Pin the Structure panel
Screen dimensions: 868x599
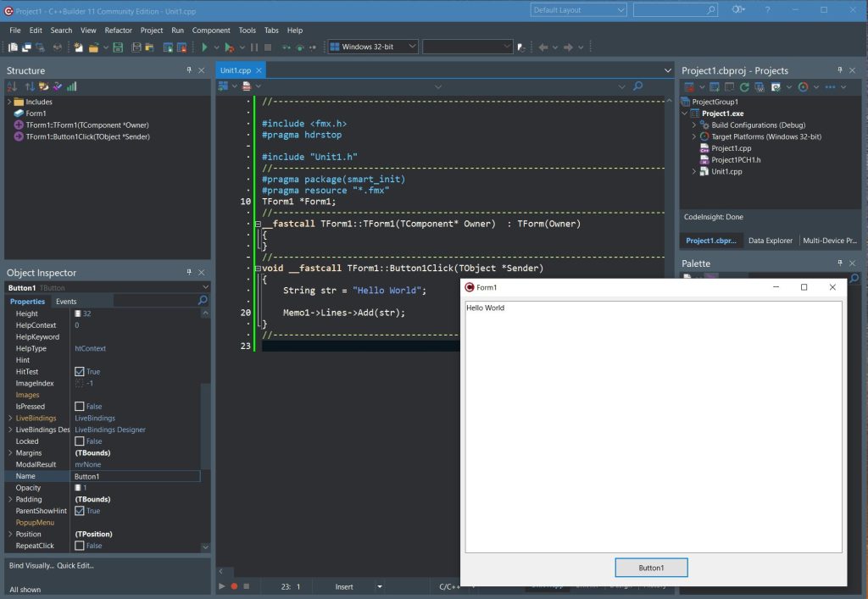point(189,70)
